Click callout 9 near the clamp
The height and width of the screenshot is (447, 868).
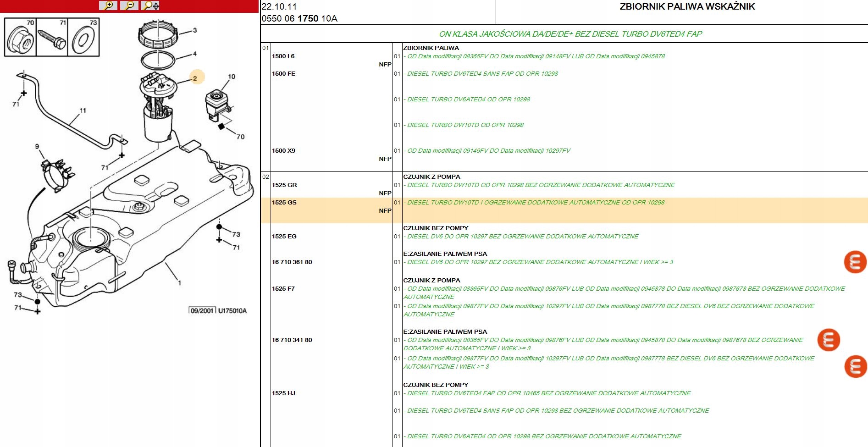coord(37,146)
